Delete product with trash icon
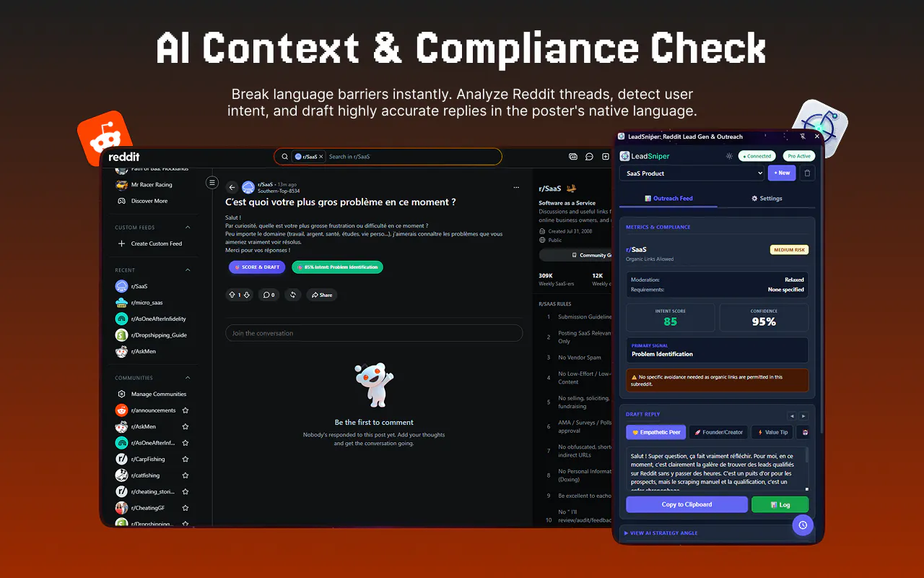Image resolution: width=924 pixels, height=578 pixels. pyautogui.click(x=808, y=173)
